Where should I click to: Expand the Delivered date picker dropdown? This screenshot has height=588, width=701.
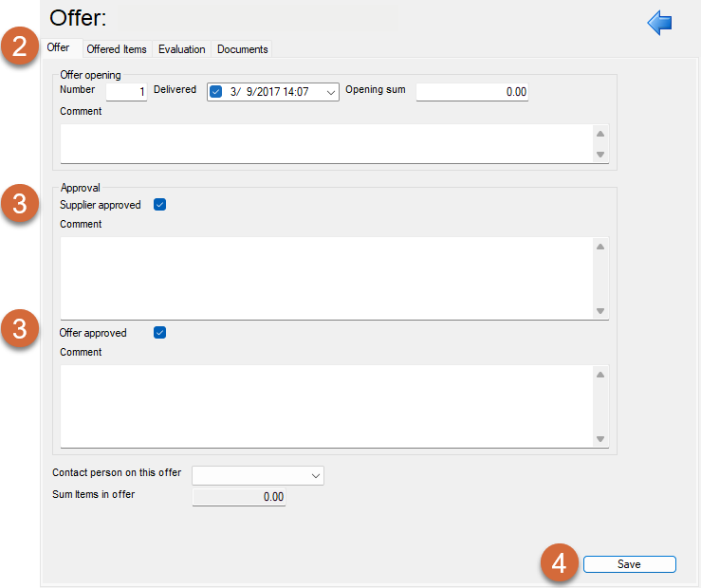click(x=330, y=92)
